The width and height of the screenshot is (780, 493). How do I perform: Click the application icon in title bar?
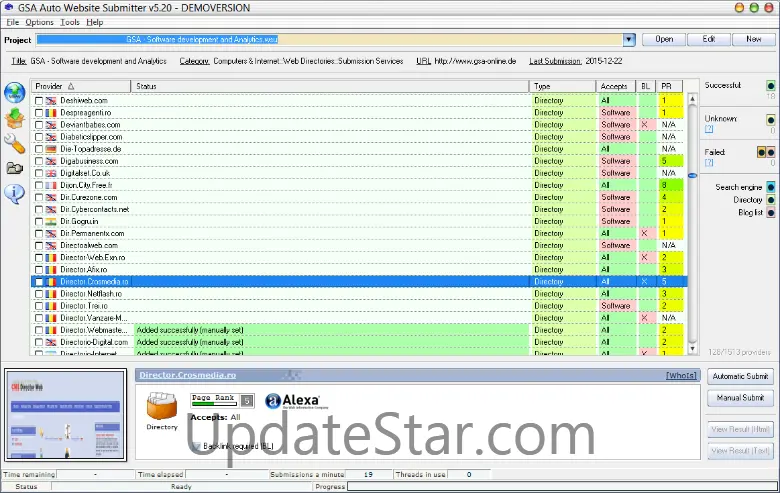pyautogui.click(x=8, y=7)
